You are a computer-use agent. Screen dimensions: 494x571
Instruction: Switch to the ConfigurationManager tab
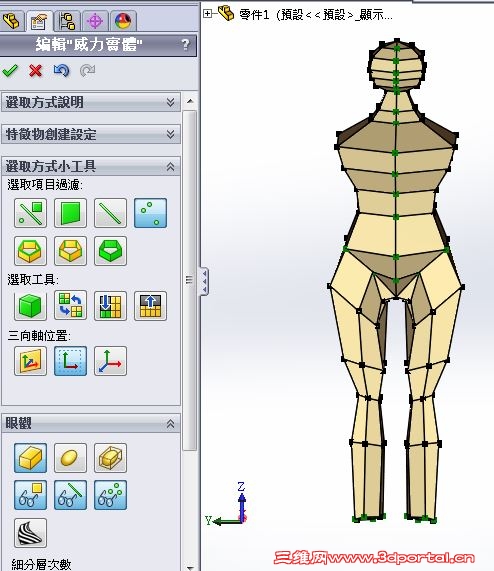coord(67,21)
